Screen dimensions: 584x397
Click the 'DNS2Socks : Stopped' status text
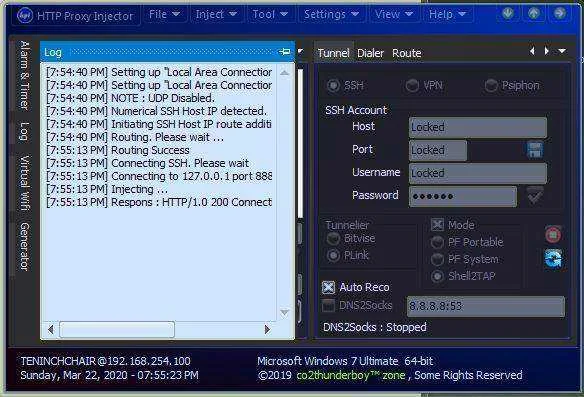click(375, 327)
